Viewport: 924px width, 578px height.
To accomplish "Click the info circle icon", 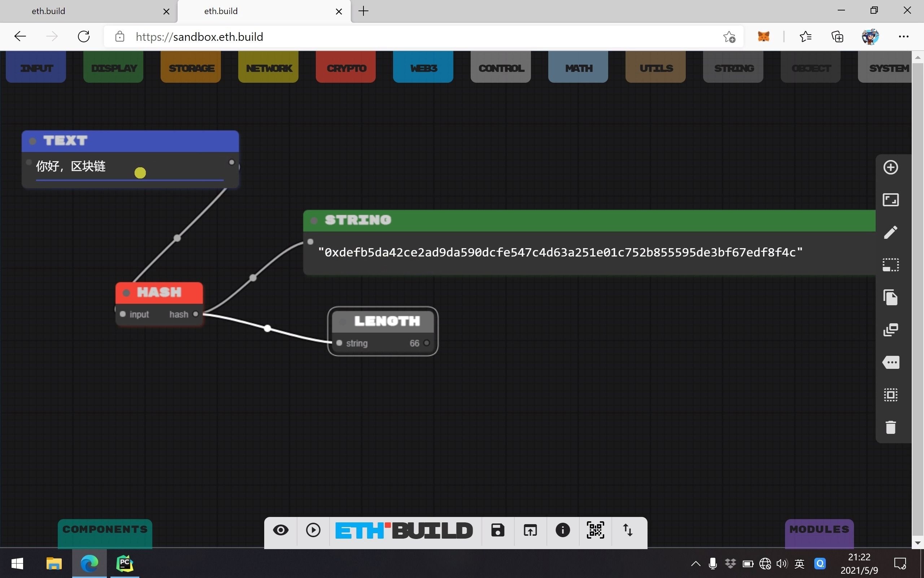I will (563, 530).
